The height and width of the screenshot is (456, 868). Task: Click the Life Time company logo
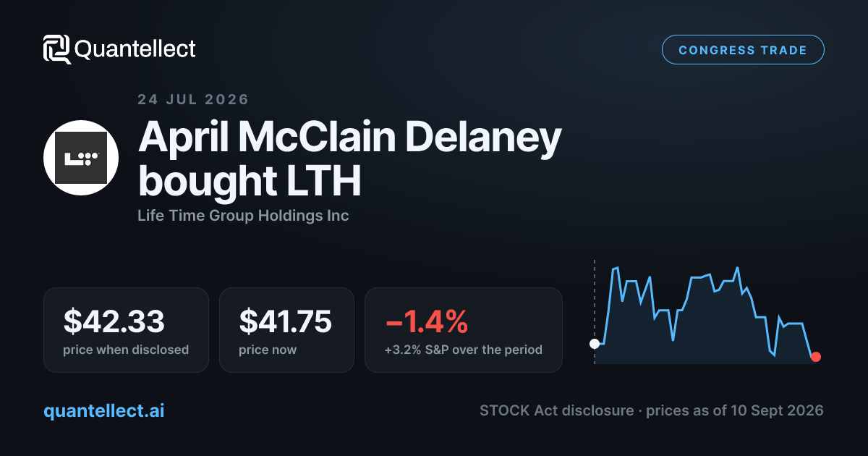click(81, 157)
